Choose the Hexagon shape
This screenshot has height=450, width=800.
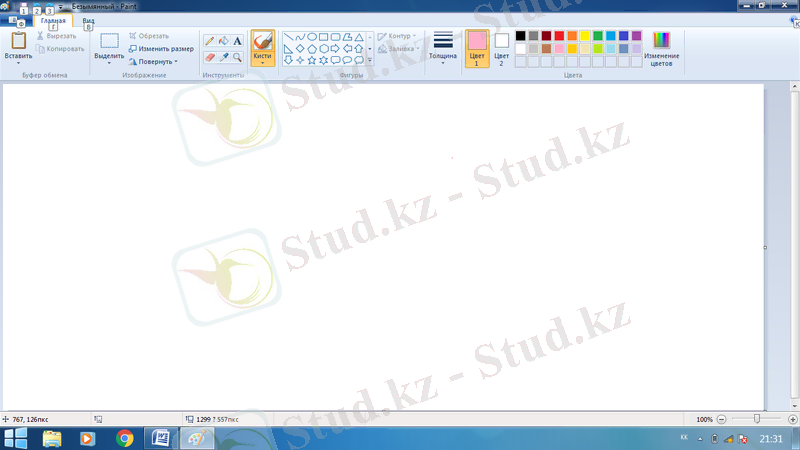click(x=323, y=49)
